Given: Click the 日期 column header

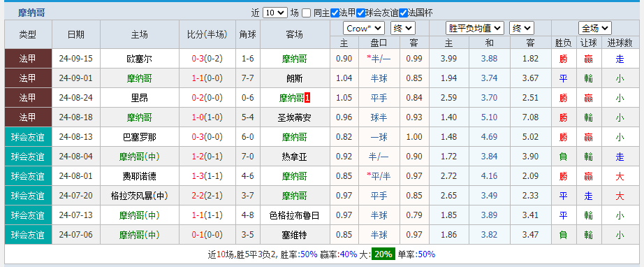Looking at the screenshot, I should (76, 34).
